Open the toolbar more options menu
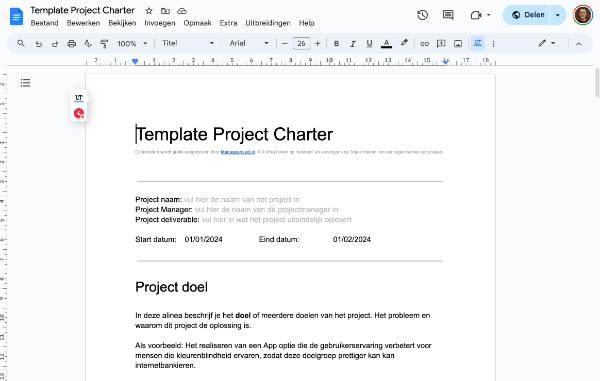Viewport: 600px width, 381px height. pos(494,44)
